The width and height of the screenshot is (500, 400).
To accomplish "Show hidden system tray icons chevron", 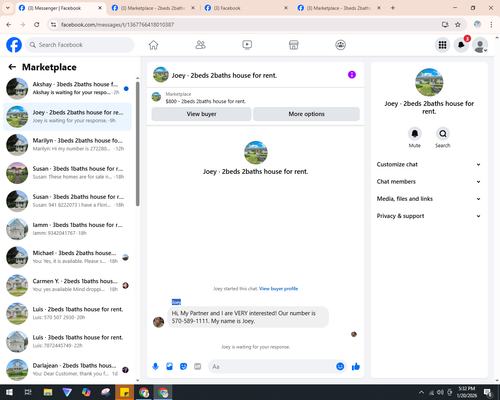I will (421, 392).
